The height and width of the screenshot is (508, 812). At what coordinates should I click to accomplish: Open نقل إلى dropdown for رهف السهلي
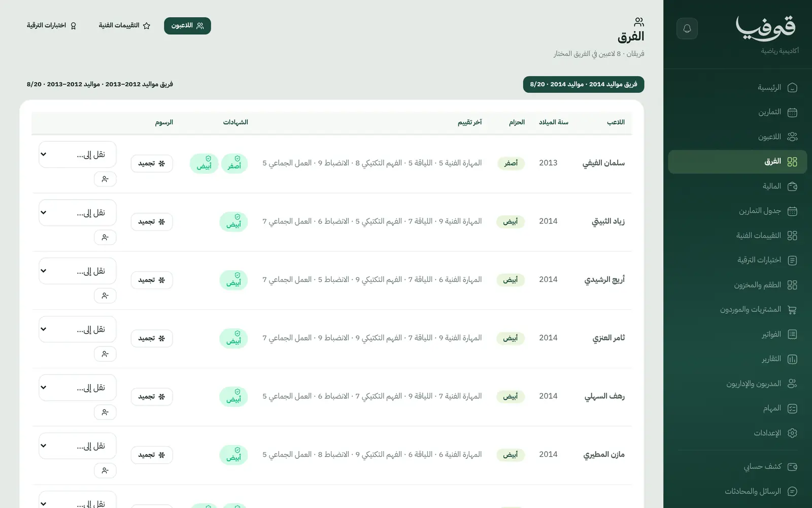tap(78, 388)
